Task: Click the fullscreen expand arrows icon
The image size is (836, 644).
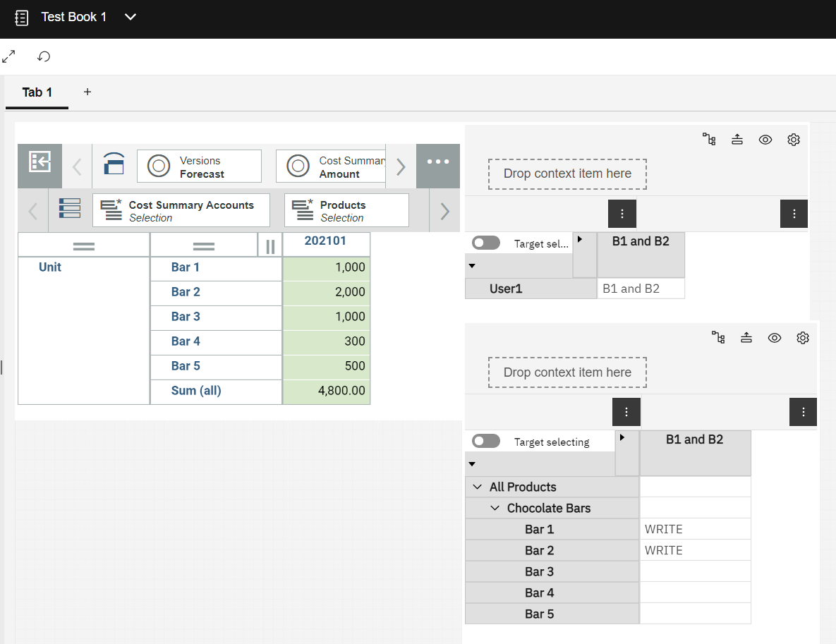Action: [9, 56]
